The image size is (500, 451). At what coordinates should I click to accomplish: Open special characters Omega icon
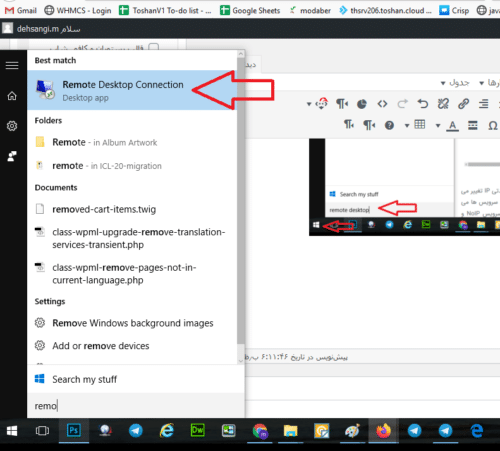493,126
